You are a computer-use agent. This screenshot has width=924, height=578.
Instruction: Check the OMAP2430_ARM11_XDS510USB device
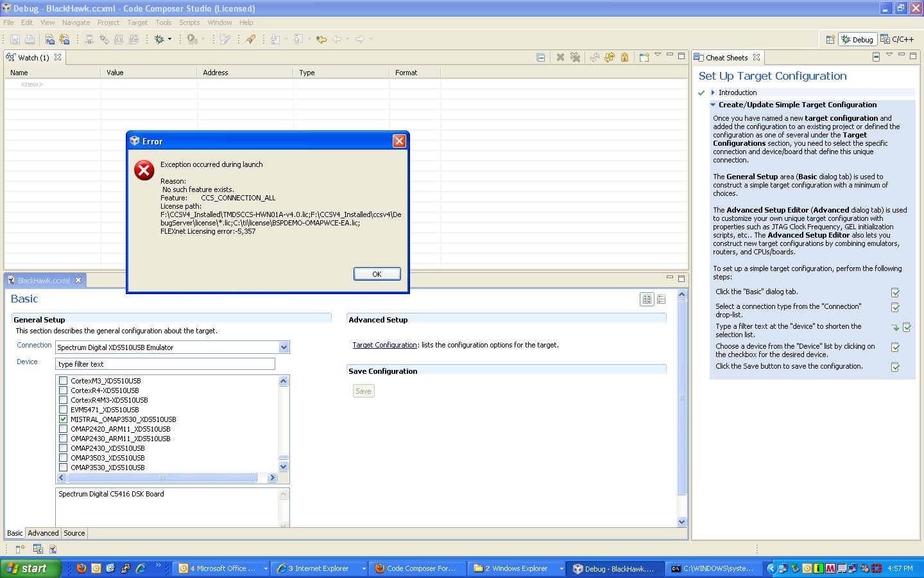63,439
